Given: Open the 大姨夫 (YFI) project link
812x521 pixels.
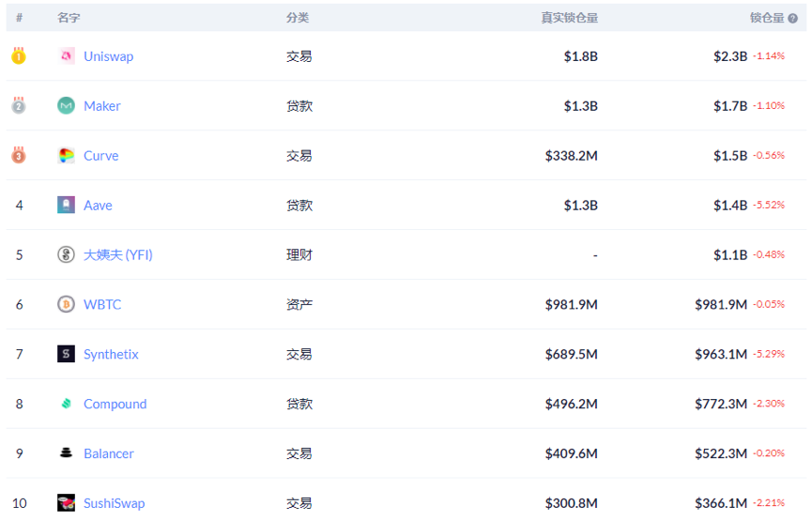Looking at the screenshot, I should click(117, 254).
